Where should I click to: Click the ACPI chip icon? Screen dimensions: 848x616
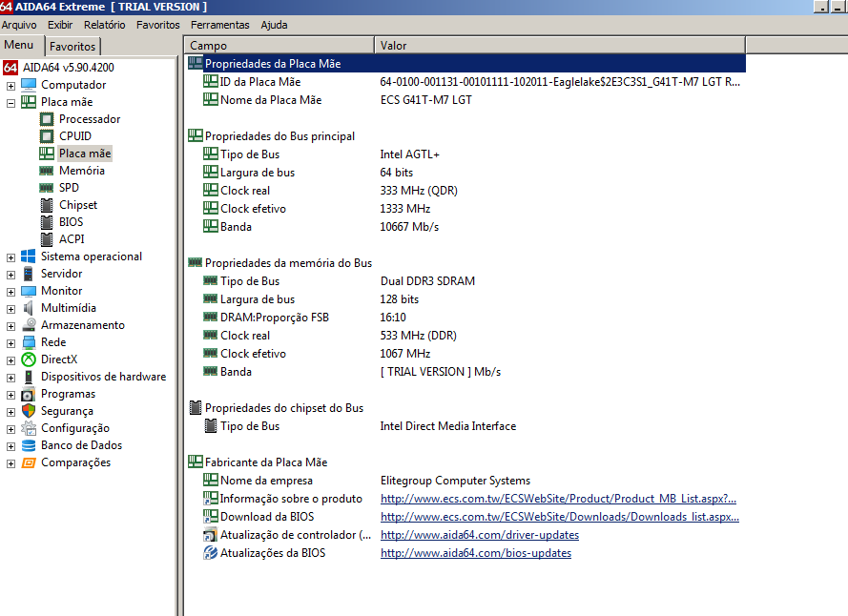47,239
